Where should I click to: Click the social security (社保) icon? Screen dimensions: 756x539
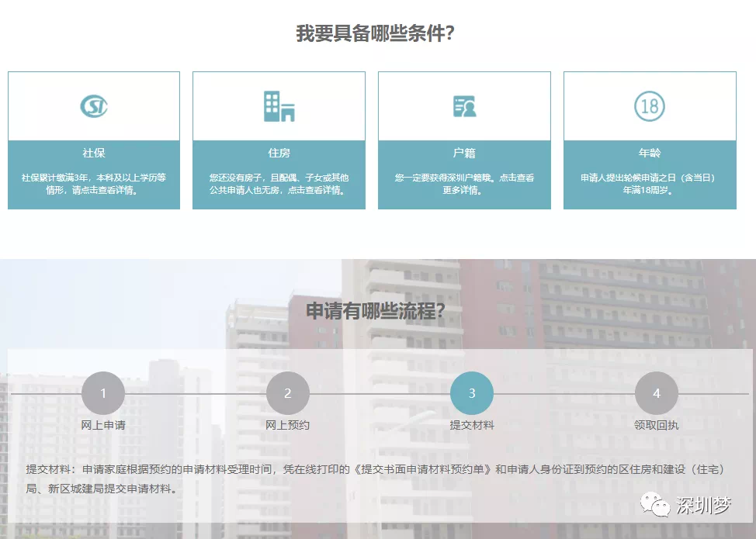point(94,106)
